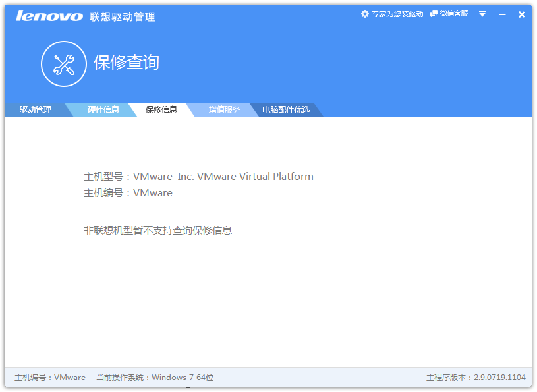Select the 保修信息 tab

point(161,110)
